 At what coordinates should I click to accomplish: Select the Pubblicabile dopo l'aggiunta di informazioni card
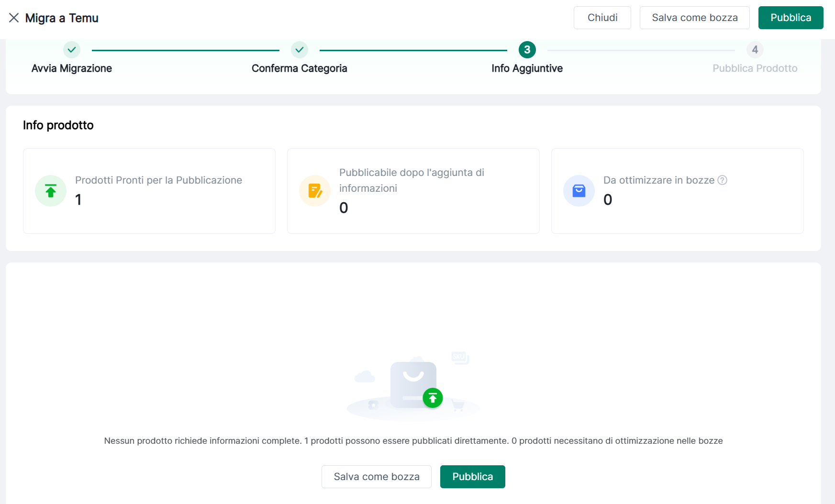(x=413, y=191)
